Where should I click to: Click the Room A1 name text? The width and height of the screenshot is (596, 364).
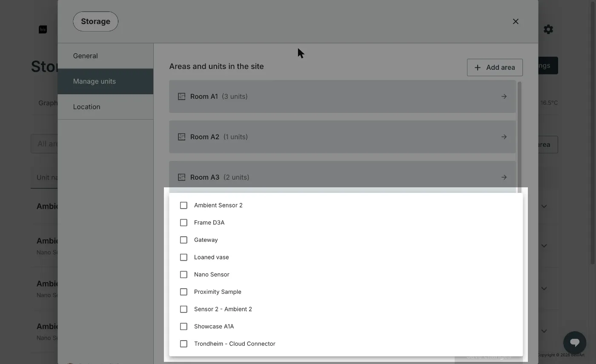click(204, 97)
